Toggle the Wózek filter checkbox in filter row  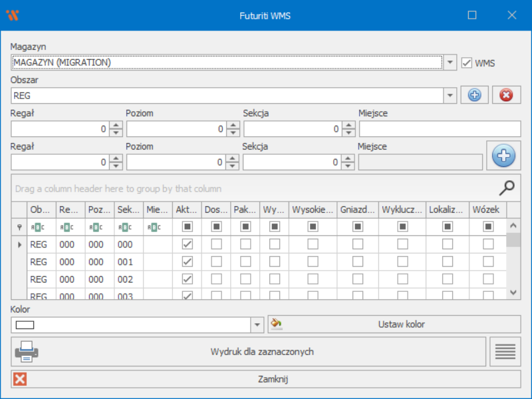click(488, 227)
